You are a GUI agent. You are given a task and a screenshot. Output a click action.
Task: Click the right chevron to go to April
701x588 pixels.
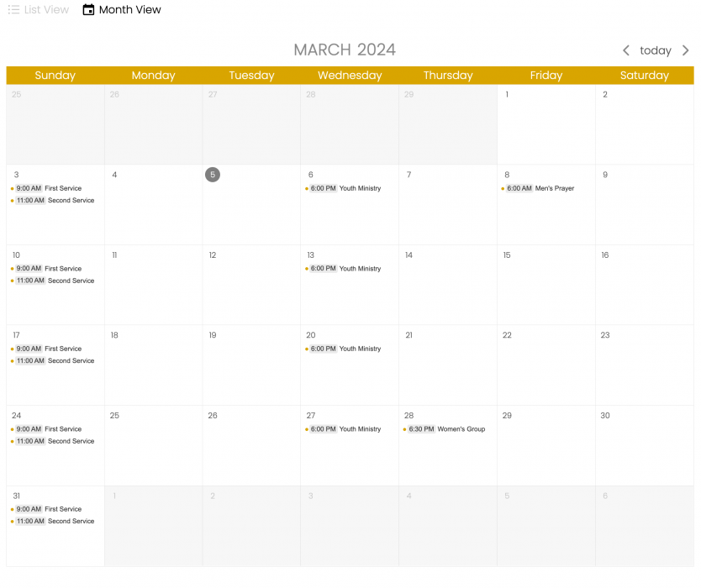coord(686,50)
